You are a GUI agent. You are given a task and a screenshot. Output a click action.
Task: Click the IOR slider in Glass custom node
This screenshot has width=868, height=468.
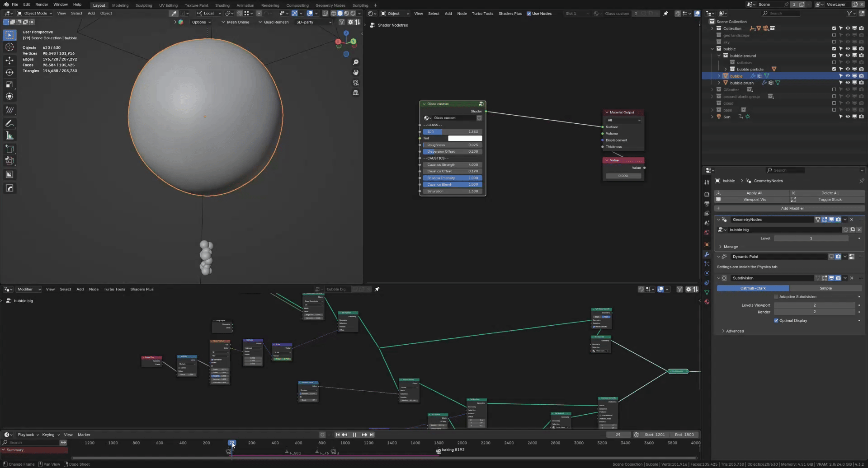453,131
